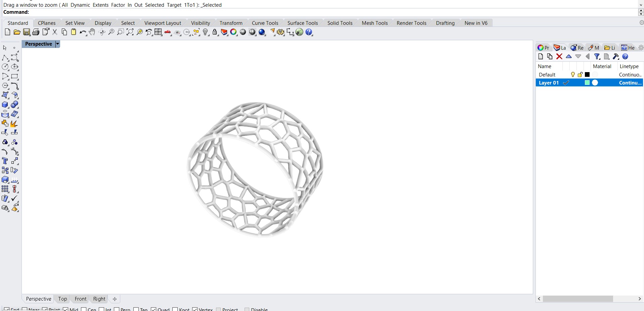Expand Default layer Linetype Continuous cell
The image size is (644, 311).
pyautogui.click(x=630, y=74)
